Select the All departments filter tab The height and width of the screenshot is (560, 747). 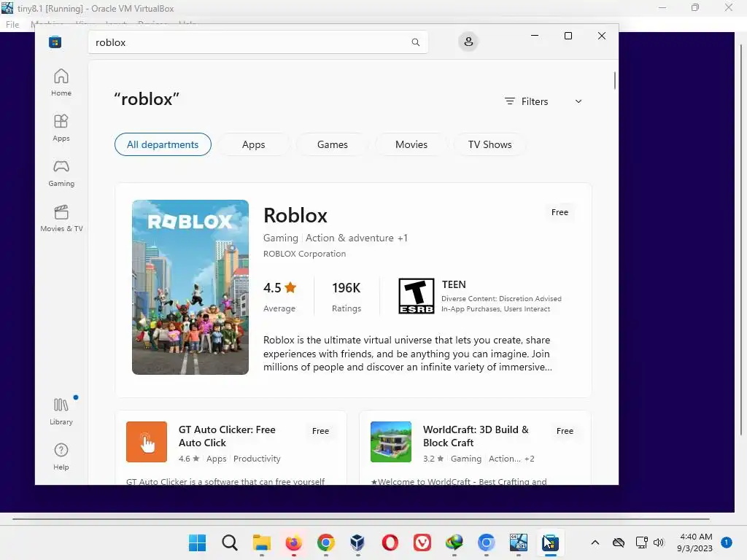click(163, 144)
